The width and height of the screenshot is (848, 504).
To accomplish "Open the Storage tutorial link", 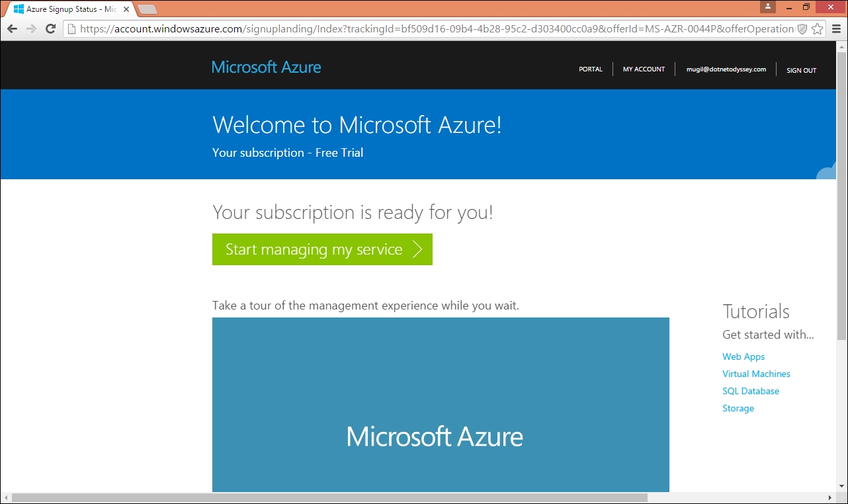I will click(738, 408).
